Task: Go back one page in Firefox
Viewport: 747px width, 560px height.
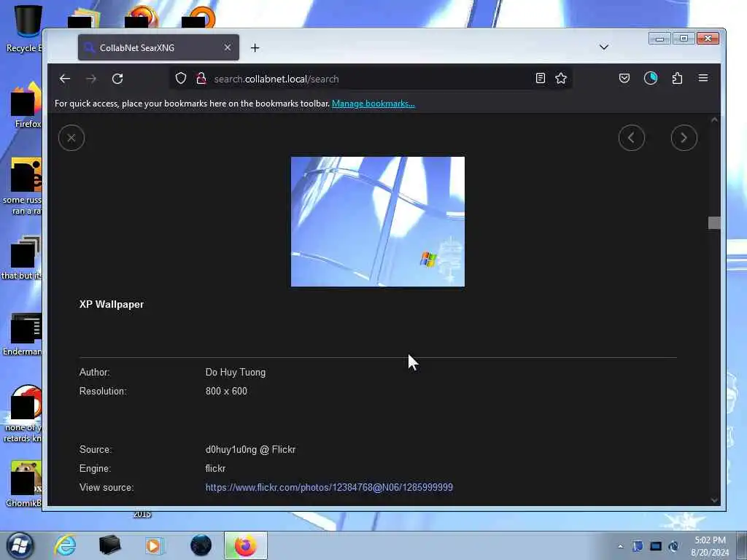Action: pos(65,79)
